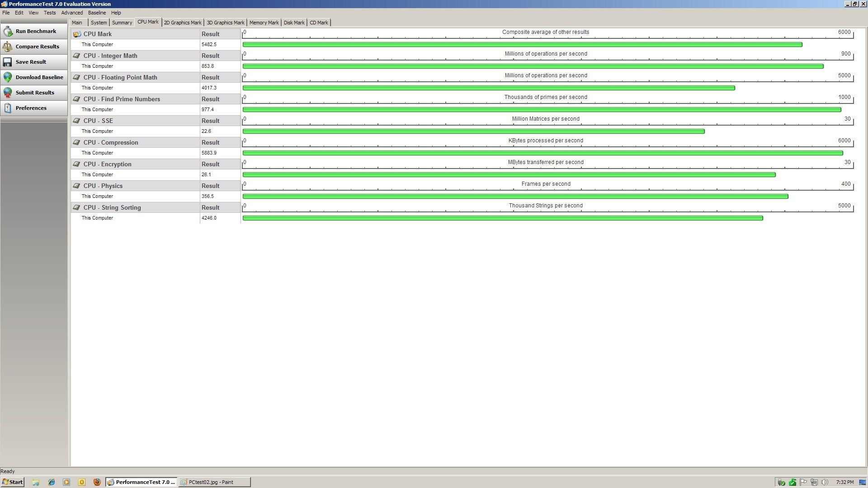The height and width of the screenshot is (488, 868).
Task: Open the Edit menu
Action: pos(19,13)
